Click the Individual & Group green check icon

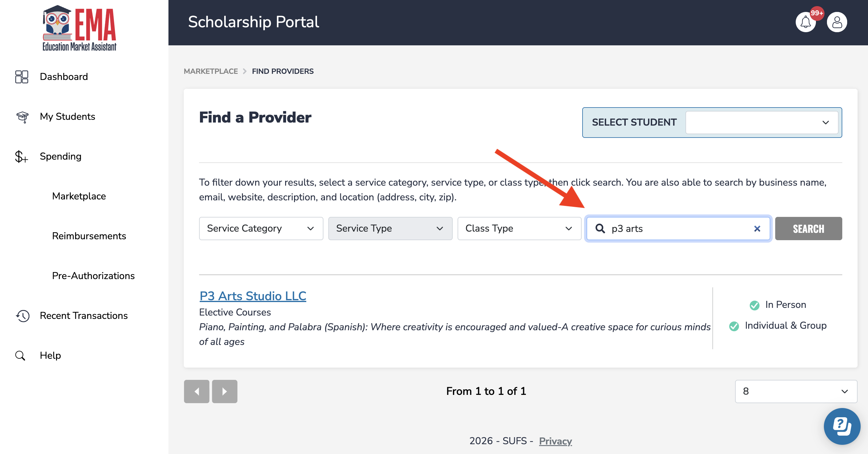tap(734, 326)
